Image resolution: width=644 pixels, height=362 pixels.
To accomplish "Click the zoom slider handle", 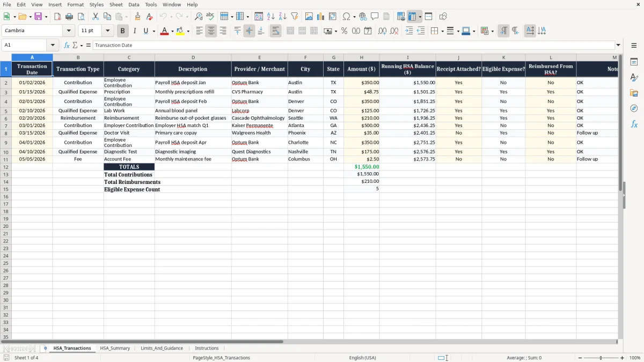I will coord(601,358).
